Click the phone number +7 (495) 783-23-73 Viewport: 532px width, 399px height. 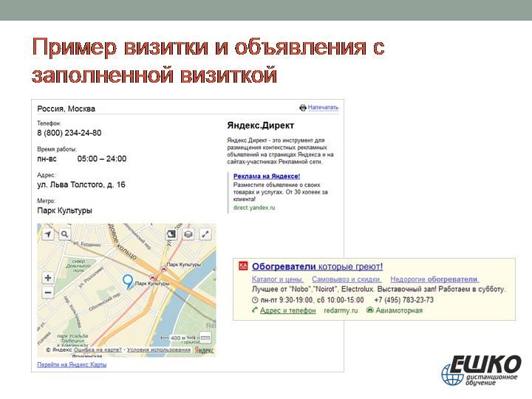click(x=403, y=300)
